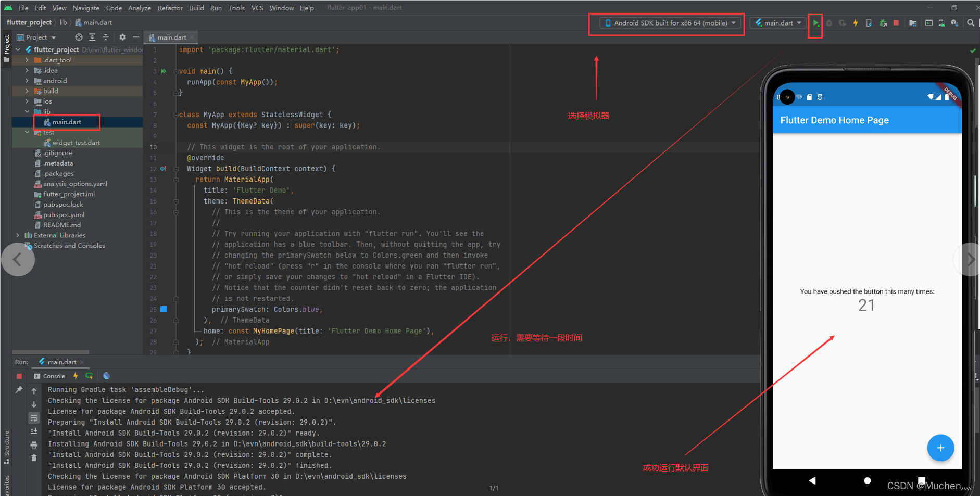Open the Refactor menu
This screenshot has width=980, height=496.
click(170, 8)
